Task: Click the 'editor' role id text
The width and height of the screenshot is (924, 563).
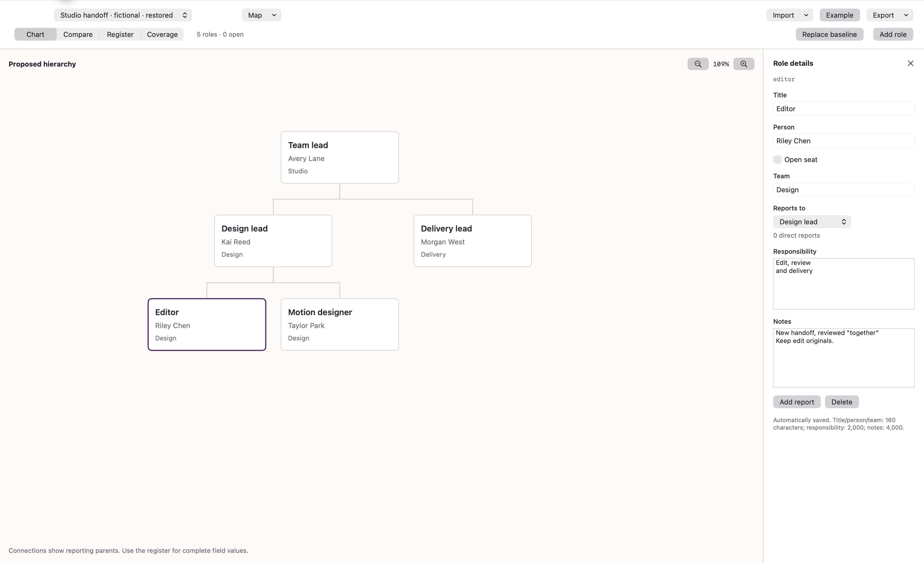Action: (784, 79)
